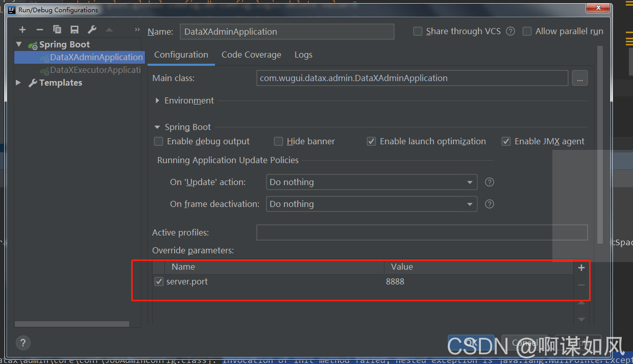Image resolution: width=633 pixels, height=364 pixels.
Task: Remove selected configuration with minus icon
Action: (39, 30)
